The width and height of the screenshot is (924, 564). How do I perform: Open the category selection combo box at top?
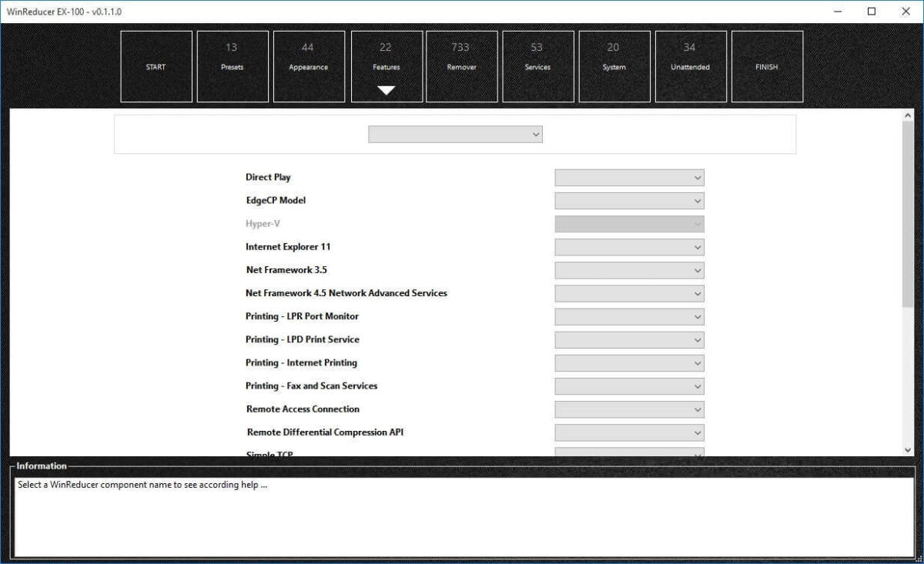(455, 133)
